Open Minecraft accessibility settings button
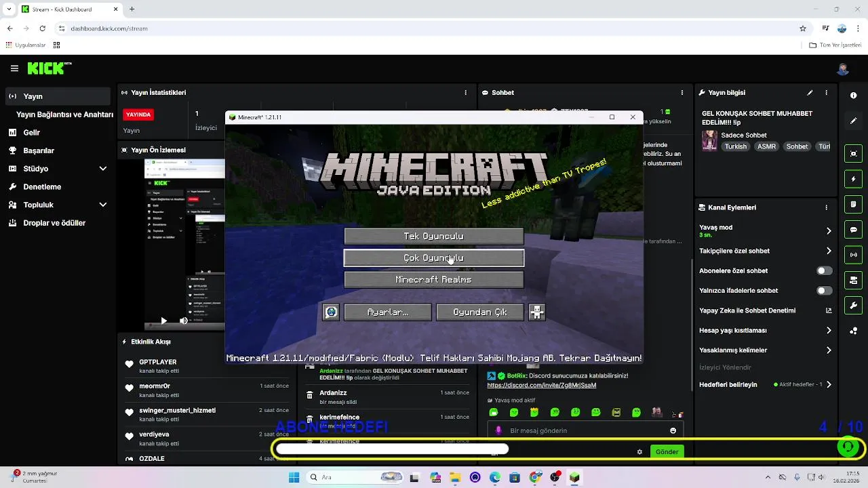The image size is (868, 488). [536, 312]
